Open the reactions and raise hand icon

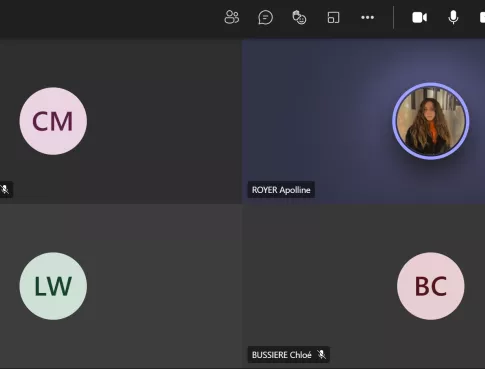point(299,17)
